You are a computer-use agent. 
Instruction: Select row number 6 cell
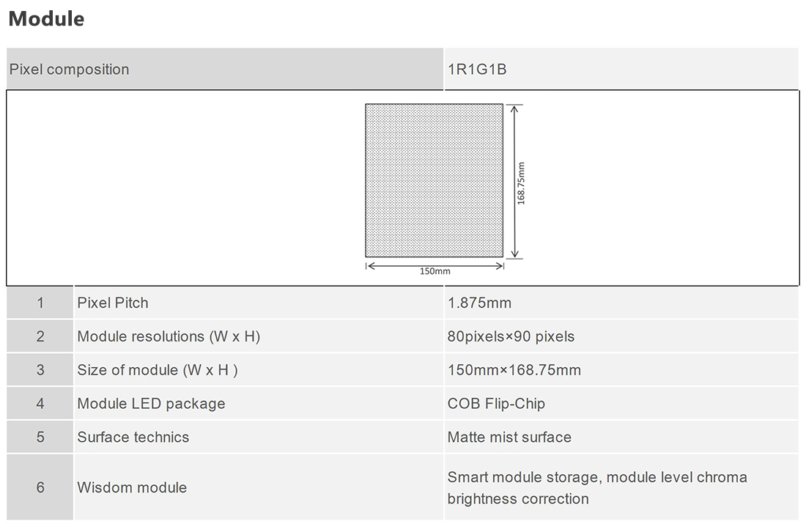point(40,487)
